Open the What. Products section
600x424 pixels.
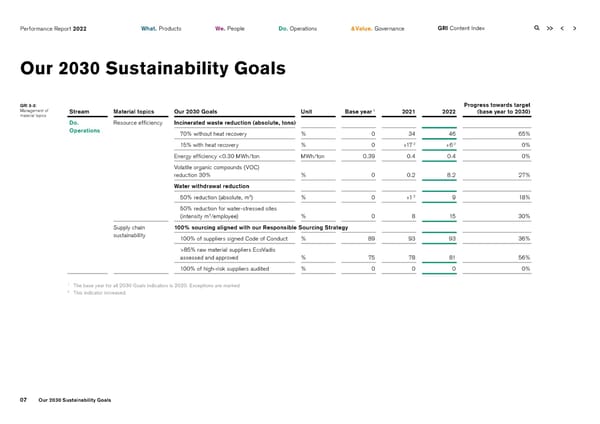pyautogui.click(x=161, y=29)
